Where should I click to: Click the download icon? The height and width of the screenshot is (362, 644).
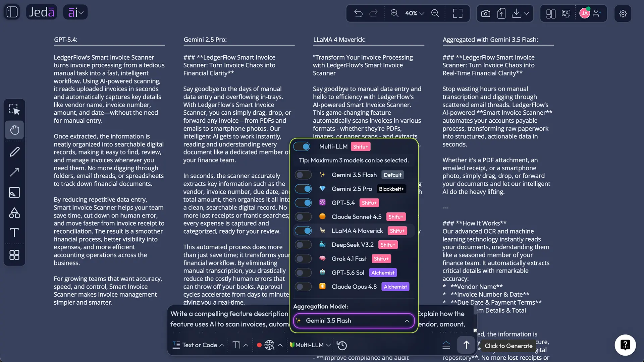click(x=517, y=13)
